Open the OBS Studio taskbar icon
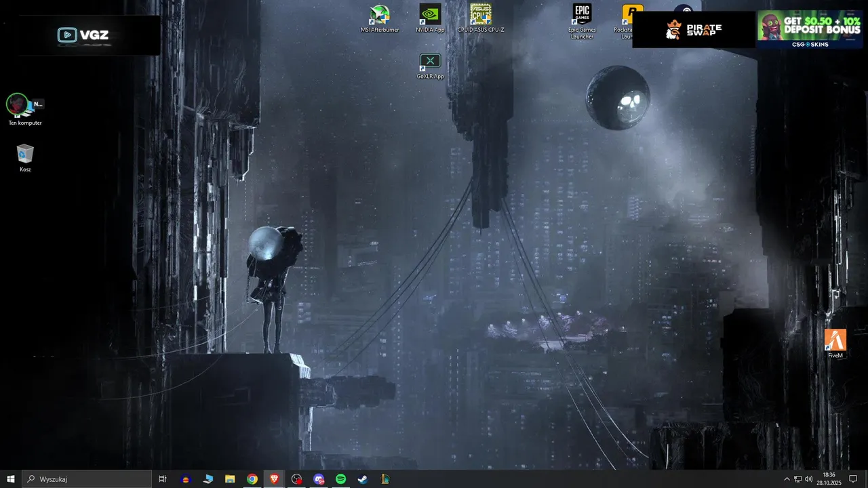Screen dimensions: 868x488 click(x=297, y=479)
